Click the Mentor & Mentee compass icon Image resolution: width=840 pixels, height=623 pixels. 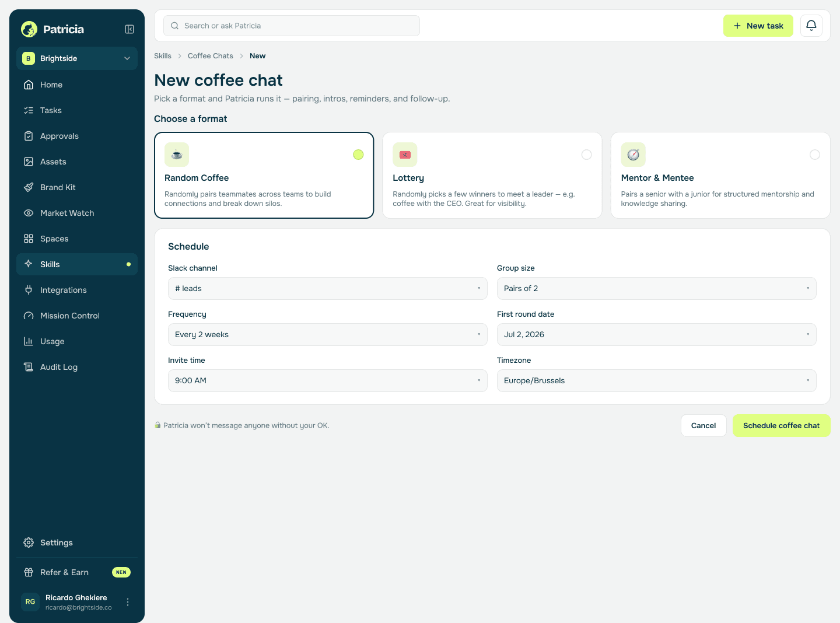(633, 155)
